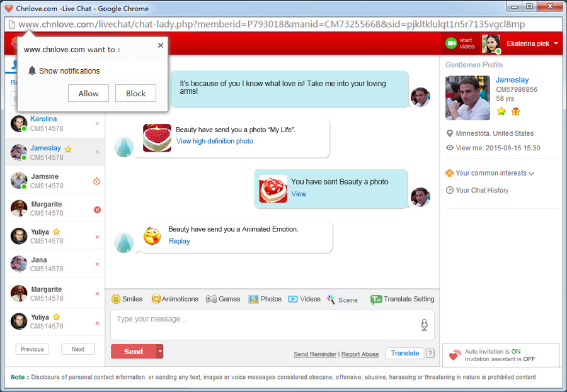Open sent heart cake photo thumbnail
This screenshot has width=567, height=392.
pos(273,189)
